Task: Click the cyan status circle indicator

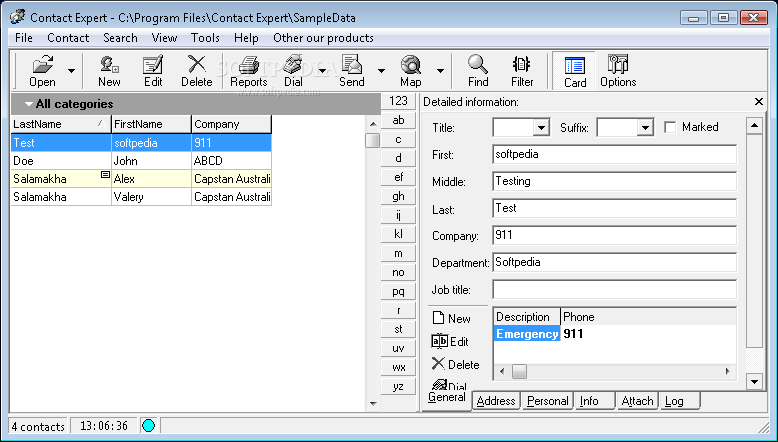Action: pos(148,426)
